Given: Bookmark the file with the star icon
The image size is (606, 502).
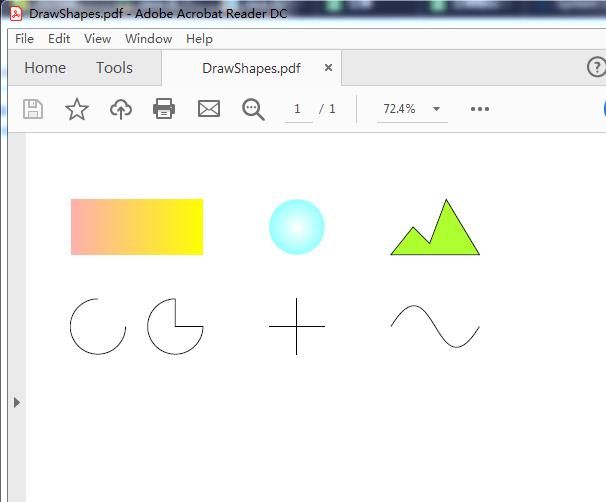Looking at the screenshot, I should [x=77, y=109].
